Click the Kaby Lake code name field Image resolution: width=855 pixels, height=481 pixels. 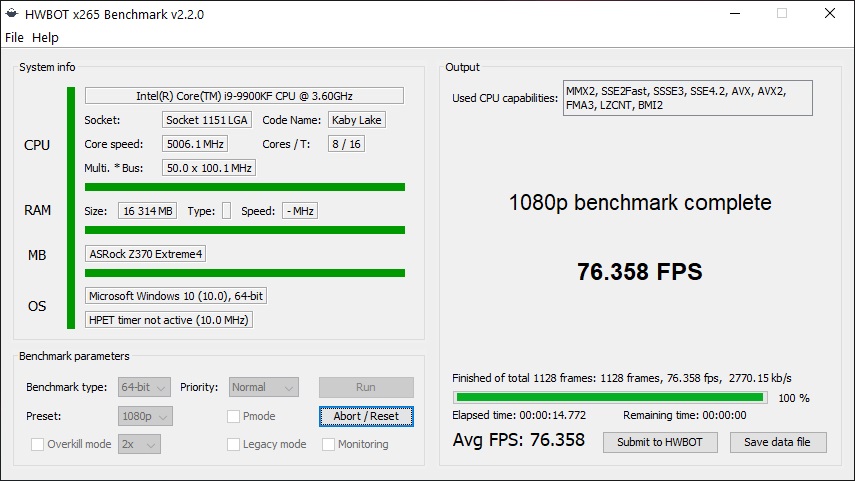point(357,120)
